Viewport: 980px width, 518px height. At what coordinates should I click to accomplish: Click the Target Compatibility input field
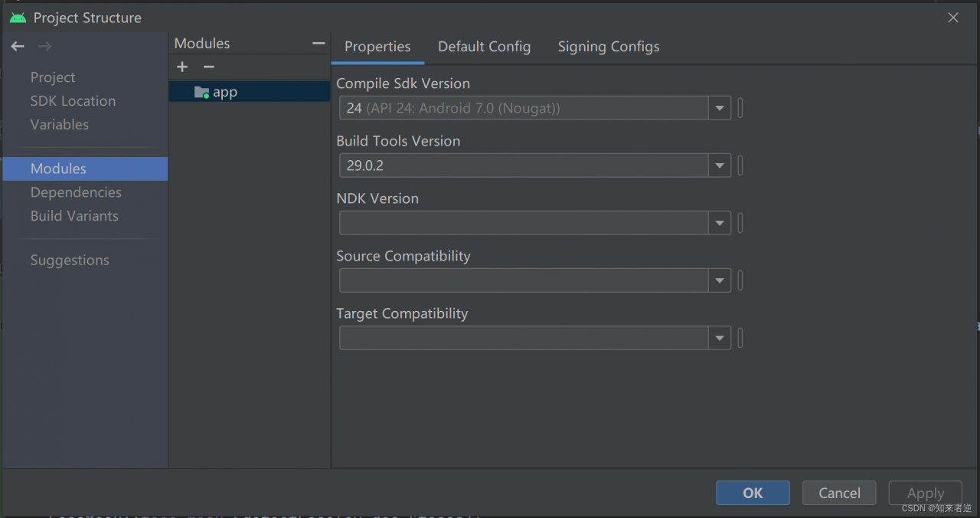tap(524, 338)
